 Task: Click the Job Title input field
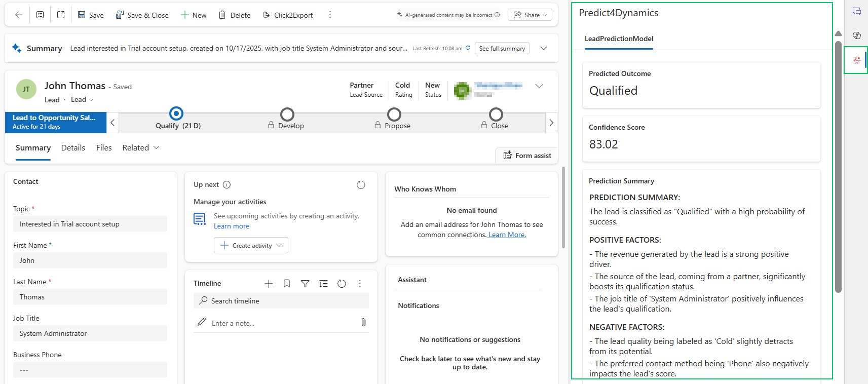(x=90, y=333)
